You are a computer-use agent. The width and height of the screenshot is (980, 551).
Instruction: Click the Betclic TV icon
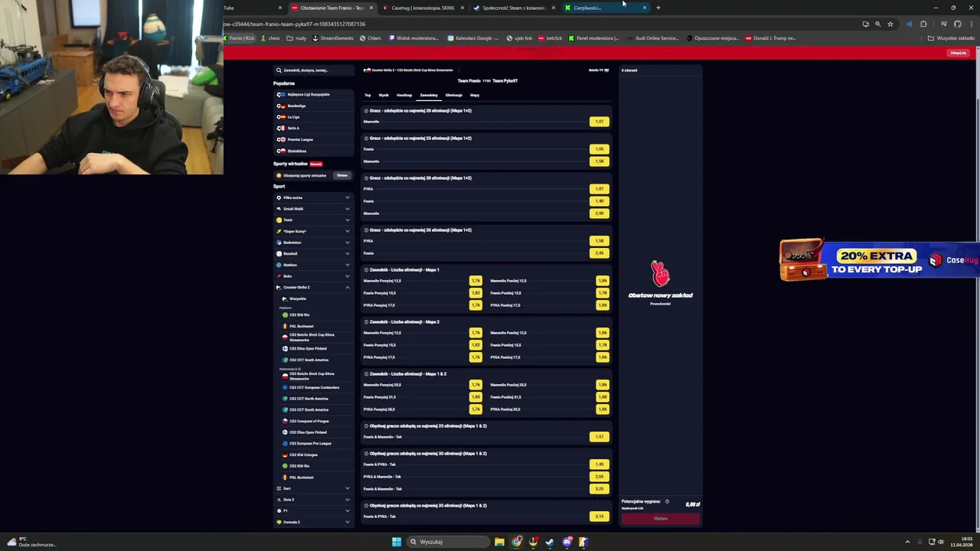[x=606, y=70]
